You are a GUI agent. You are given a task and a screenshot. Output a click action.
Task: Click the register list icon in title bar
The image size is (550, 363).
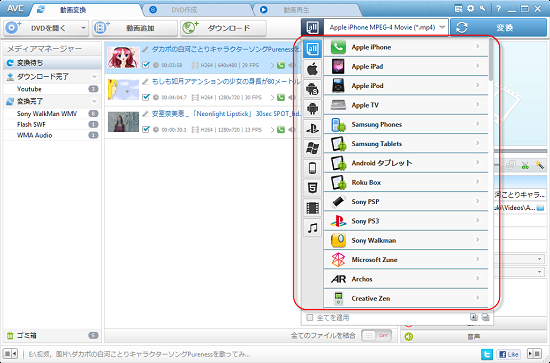click(458, 9)
